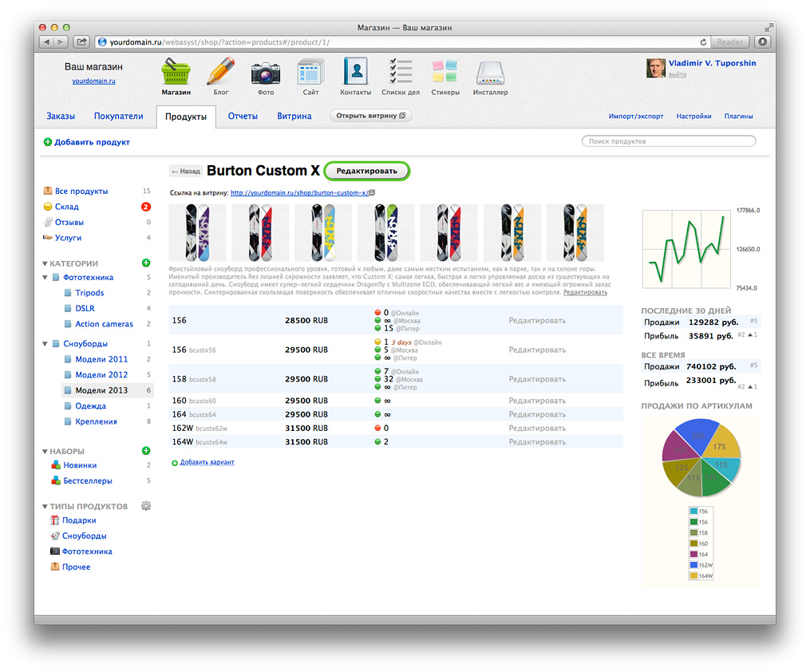Image resolution: width=810 pixels, height=672 pixels.
Task: Collapse the КАТЕГОРИИ section
Action: pyautogui.click(x=45, y=263)
